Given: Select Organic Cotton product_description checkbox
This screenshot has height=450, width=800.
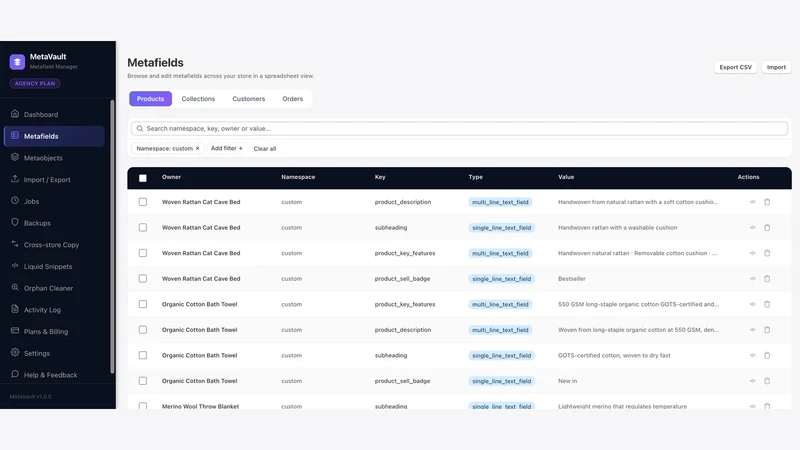Looking at the screenshot, I should pyautogui.click(x=143, y=330).
